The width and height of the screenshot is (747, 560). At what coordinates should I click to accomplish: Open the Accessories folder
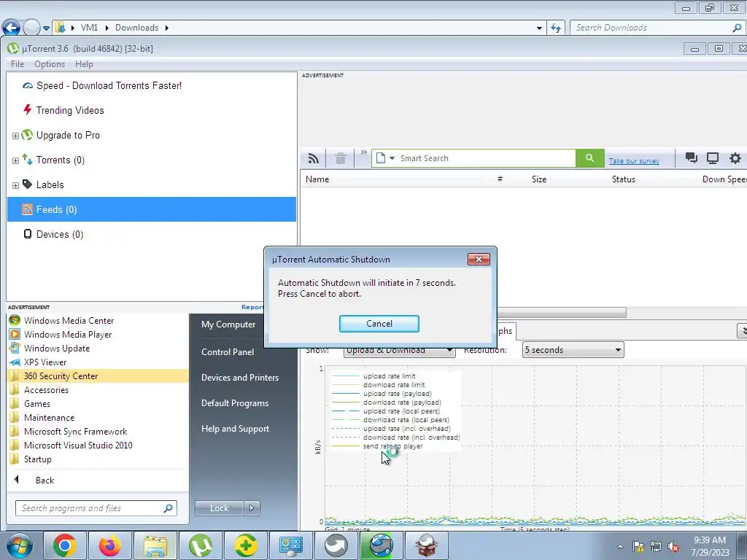pos(46,390)
